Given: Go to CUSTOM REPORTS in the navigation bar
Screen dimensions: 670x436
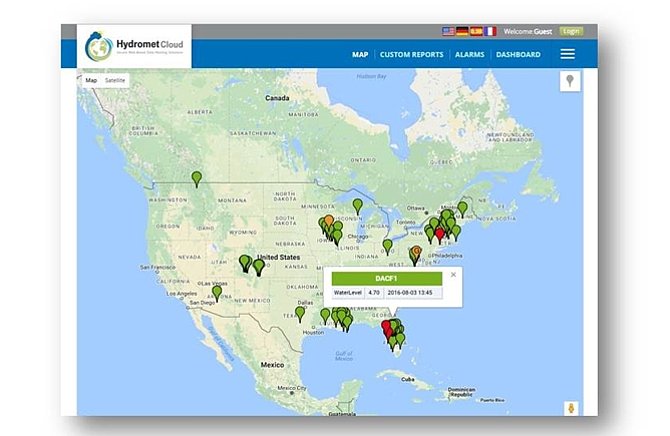Looking at the screenshot, I should click(411, 54).
